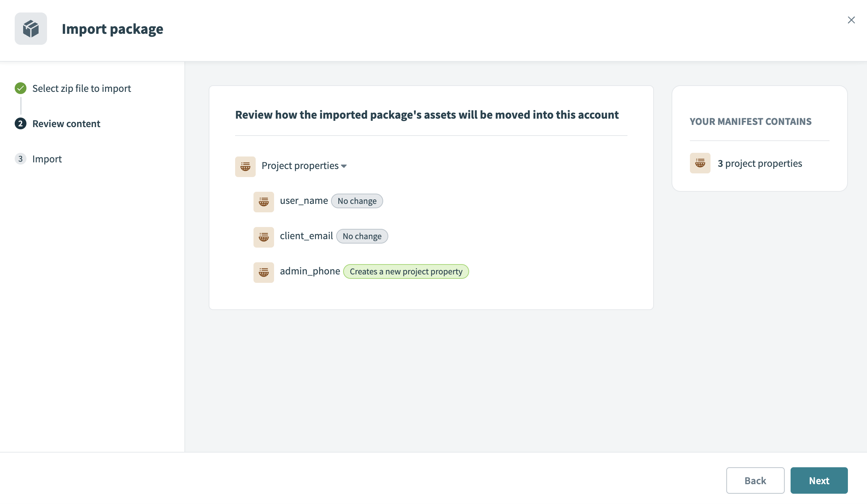
Task: Open the Project properties dropdown arrow
Action: pyautogui.click(x=344, y=166)
